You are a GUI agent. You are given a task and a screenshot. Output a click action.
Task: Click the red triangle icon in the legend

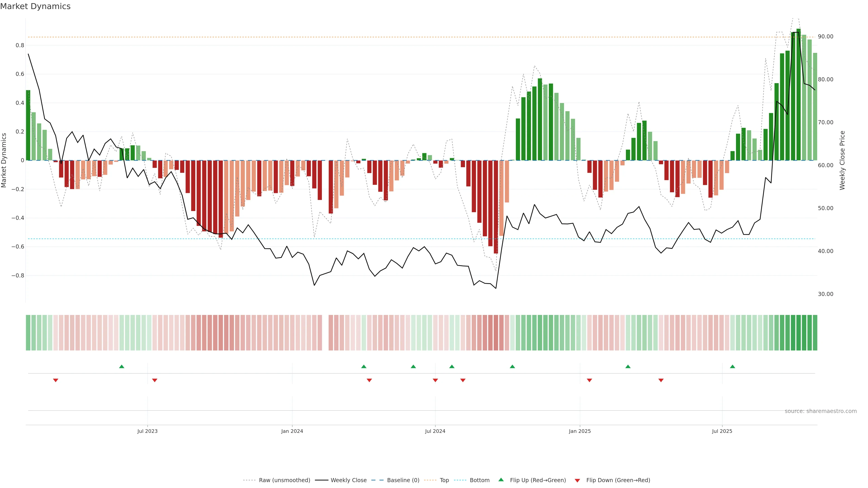point(577,480)
